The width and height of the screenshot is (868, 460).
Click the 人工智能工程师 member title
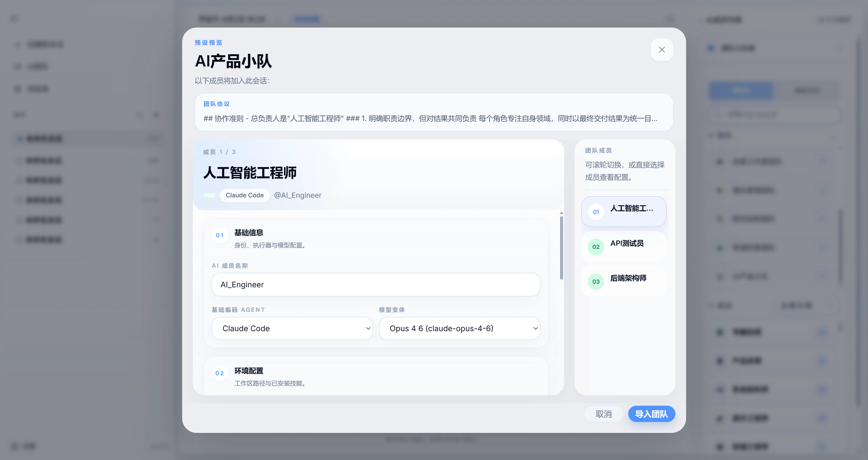pos(250,173)
